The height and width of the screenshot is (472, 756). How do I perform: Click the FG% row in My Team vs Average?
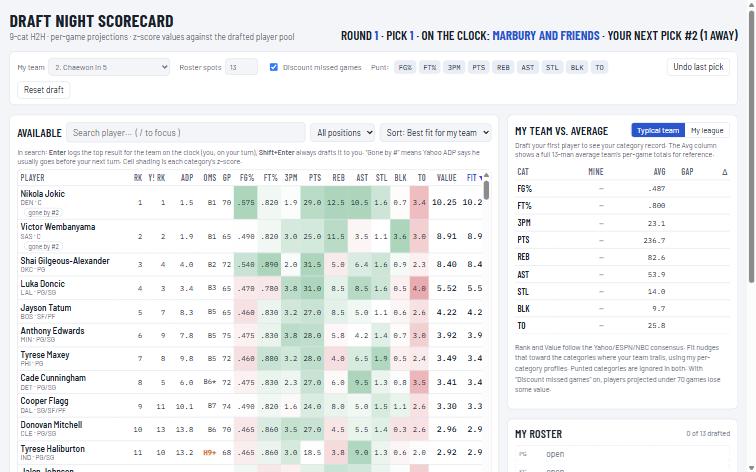[x=622, y=189]
